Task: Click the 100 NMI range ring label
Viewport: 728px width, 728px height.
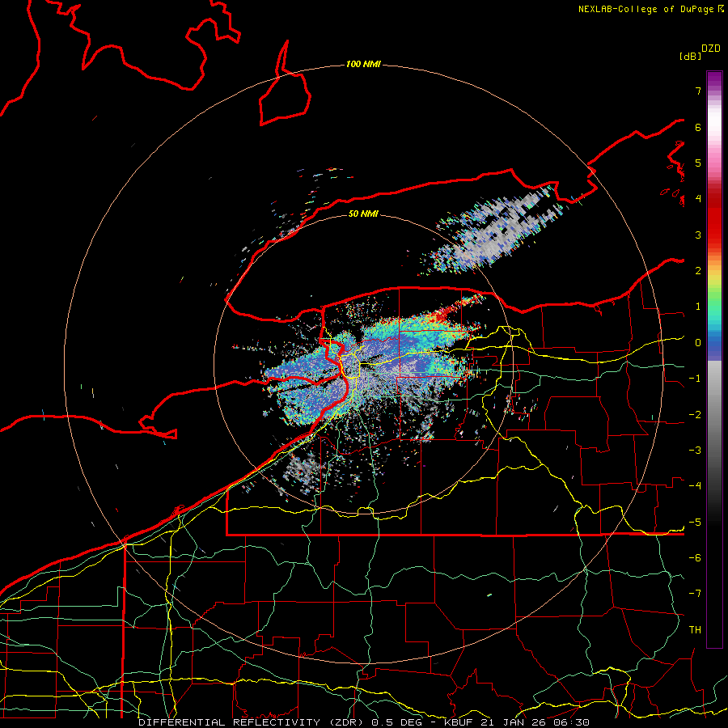Action: [363, 64]
